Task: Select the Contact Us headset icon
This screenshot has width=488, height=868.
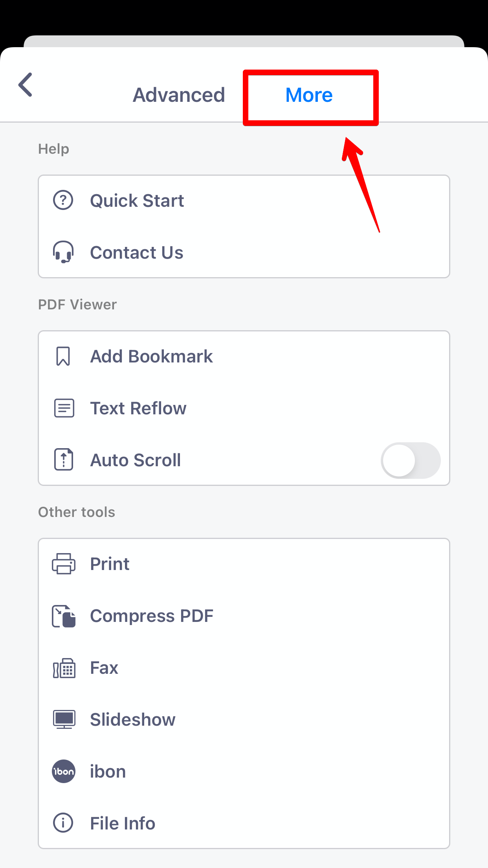Action: [63, 252]
